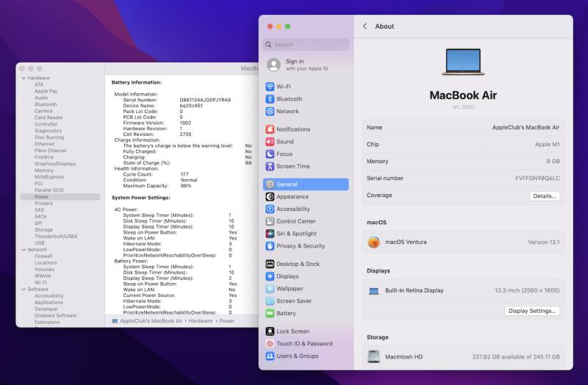Open Displays sun icon in sidebar

tap(270, 277)
